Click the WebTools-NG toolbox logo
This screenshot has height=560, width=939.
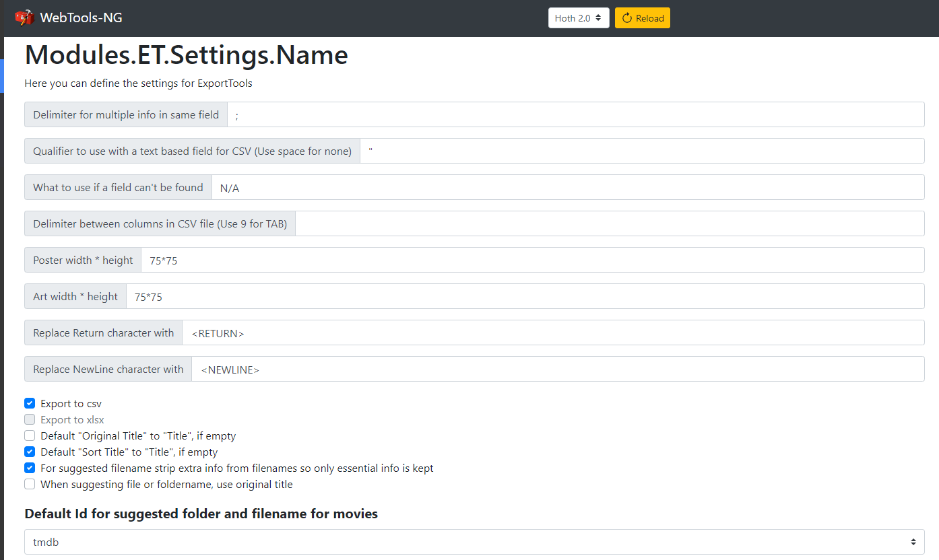tap(26, 17)
